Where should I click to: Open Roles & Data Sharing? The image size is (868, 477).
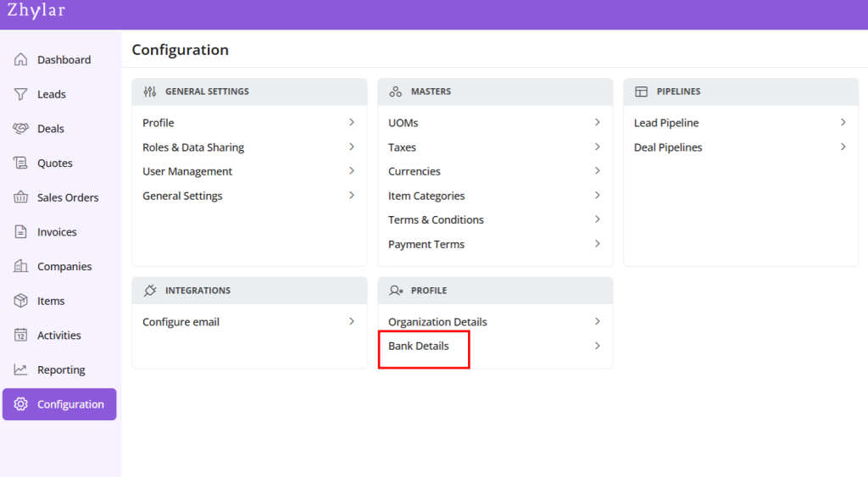click(x=193, y=147)
